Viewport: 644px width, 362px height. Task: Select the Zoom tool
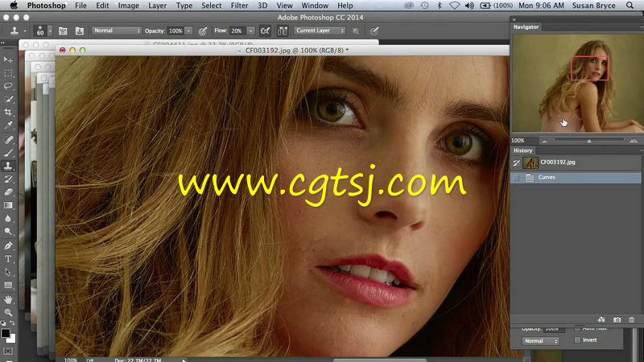[x=8, y=312]
